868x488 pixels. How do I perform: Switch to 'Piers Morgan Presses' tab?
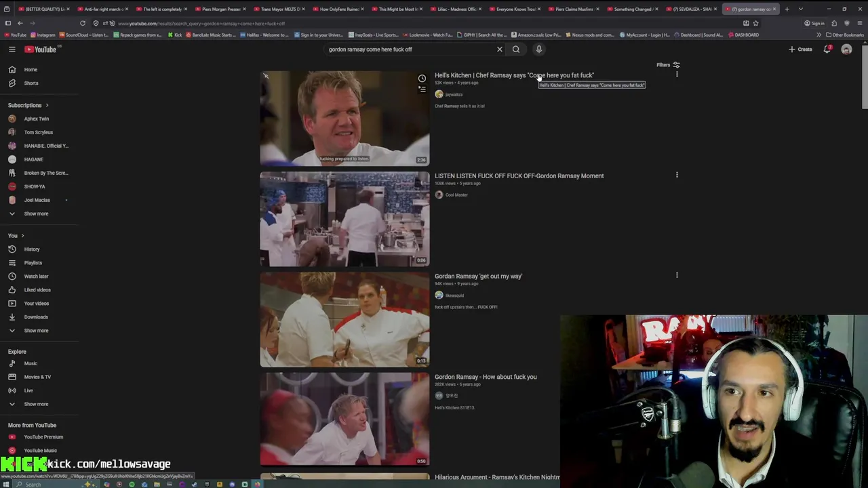(x=221, y=9)
